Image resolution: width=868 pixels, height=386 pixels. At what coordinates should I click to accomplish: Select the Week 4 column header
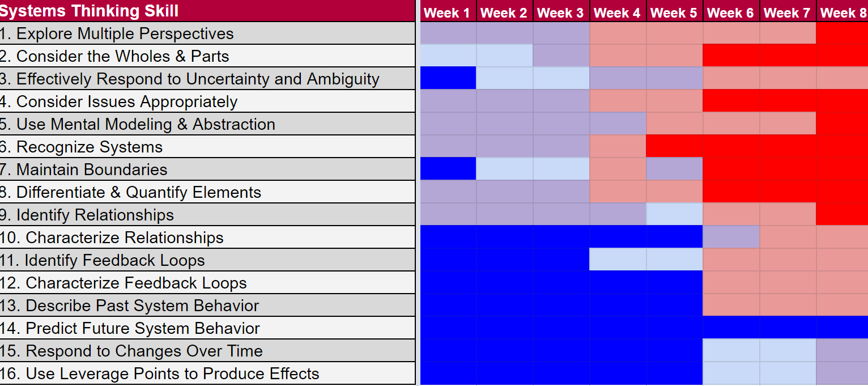point(618,12)
